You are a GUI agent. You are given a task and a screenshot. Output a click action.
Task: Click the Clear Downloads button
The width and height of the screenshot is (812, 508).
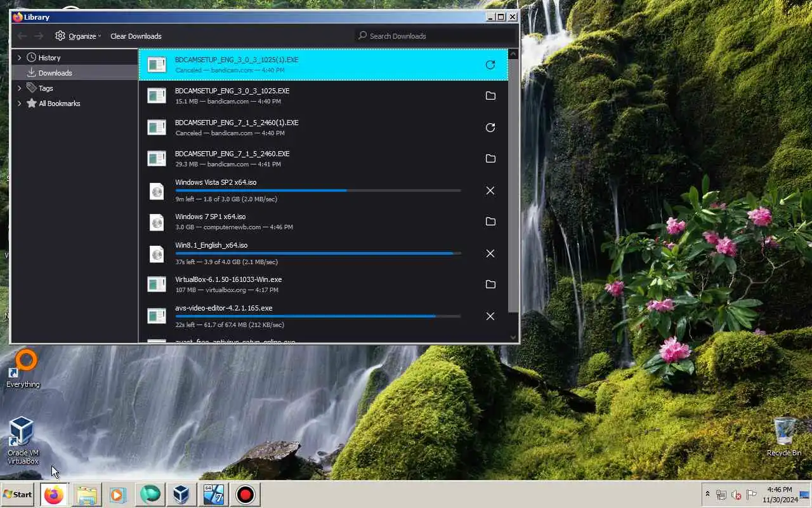click(136, 36)
